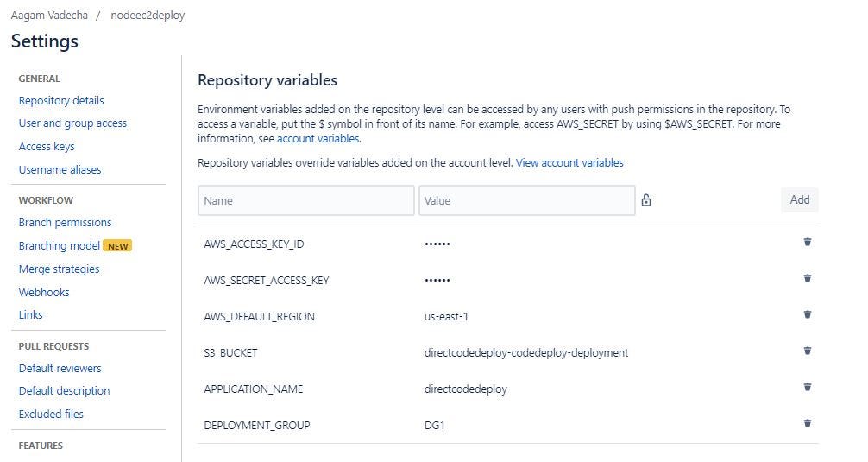The width and height of the screenshot is (868, 462).
Task: Delete the AWS_ACCESS_KEY_ID variable
Action: (x=807, y=243)
